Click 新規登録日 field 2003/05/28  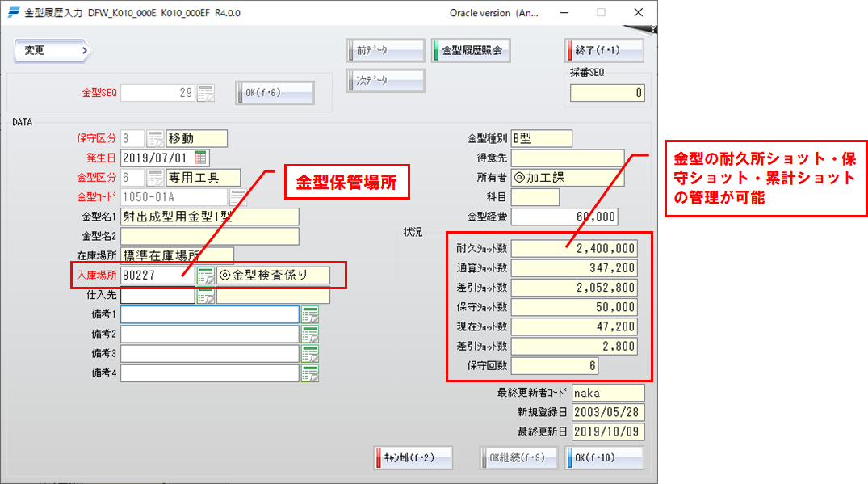click(608, 413)
